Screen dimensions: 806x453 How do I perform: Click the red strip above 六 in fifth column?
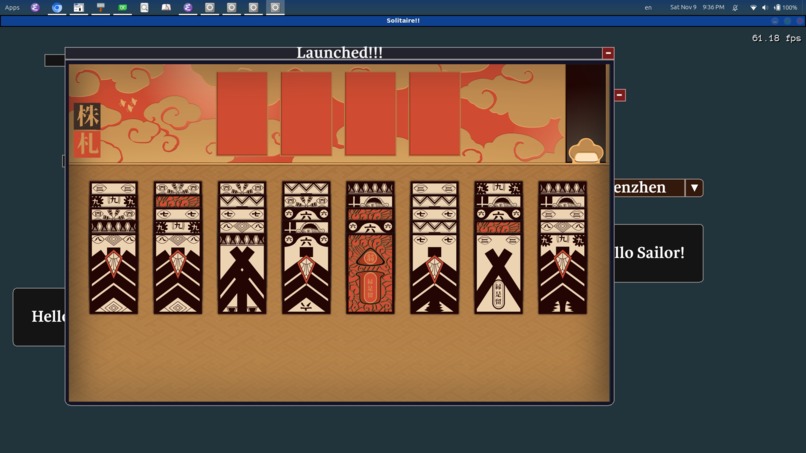(x=370, y=214)
